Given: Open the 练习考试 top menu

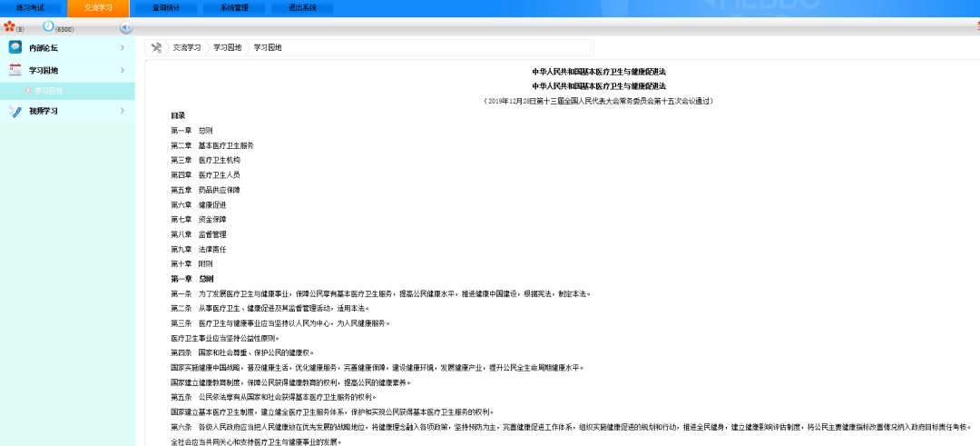Looking at the screenshot, I should click(31, 8).
